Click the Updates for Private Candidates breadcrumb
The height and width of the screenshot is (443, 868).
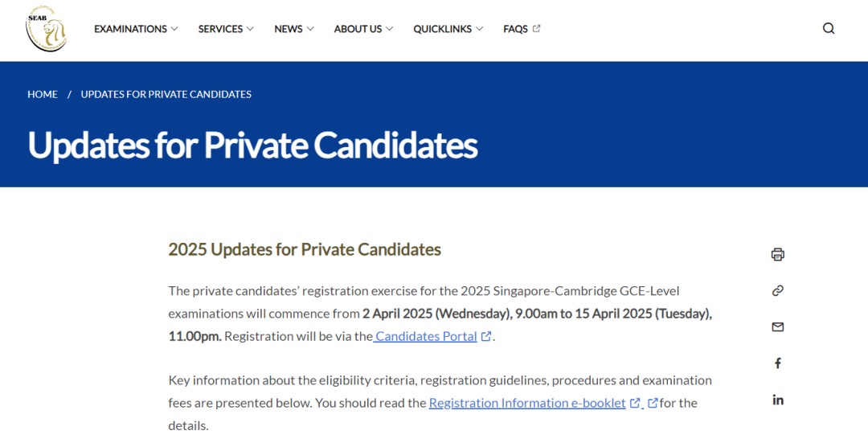coord(166,94)
